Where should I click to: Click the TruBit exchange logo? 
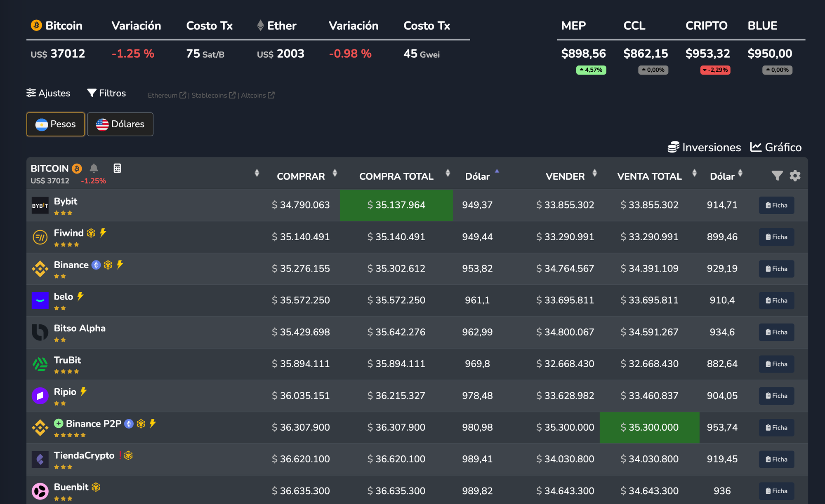(40, 364)
